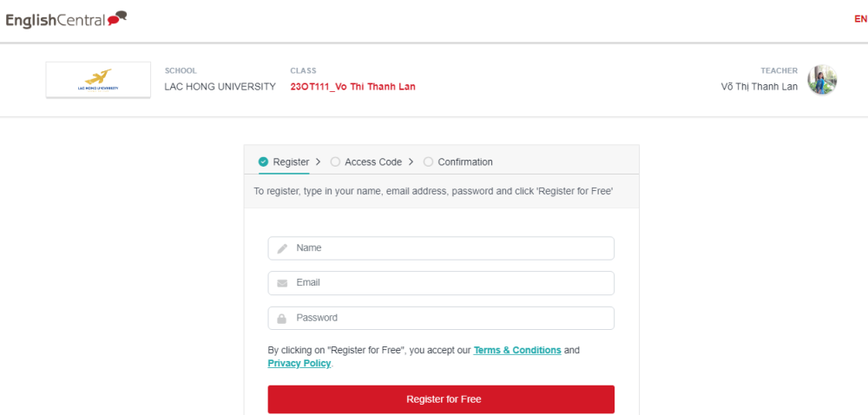Open the EN language selector
Viewport: 868px width, 415px height.
[861, 19]
